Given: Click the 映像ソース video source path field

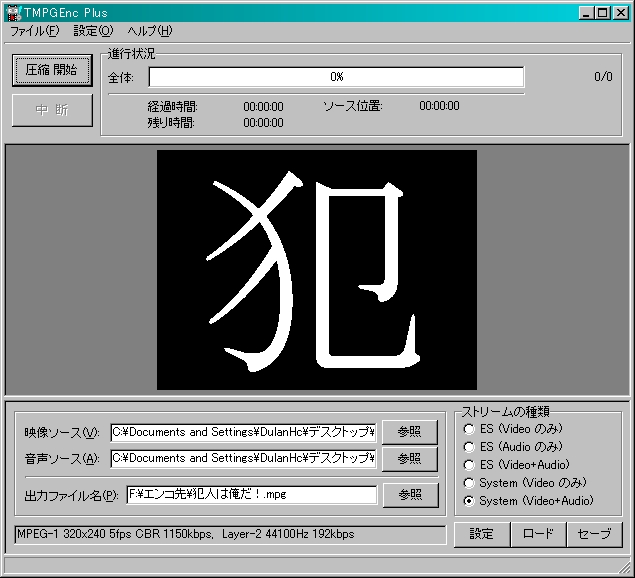Looking at the screenshot, I should pyautogui.click(x=243, y=433).
